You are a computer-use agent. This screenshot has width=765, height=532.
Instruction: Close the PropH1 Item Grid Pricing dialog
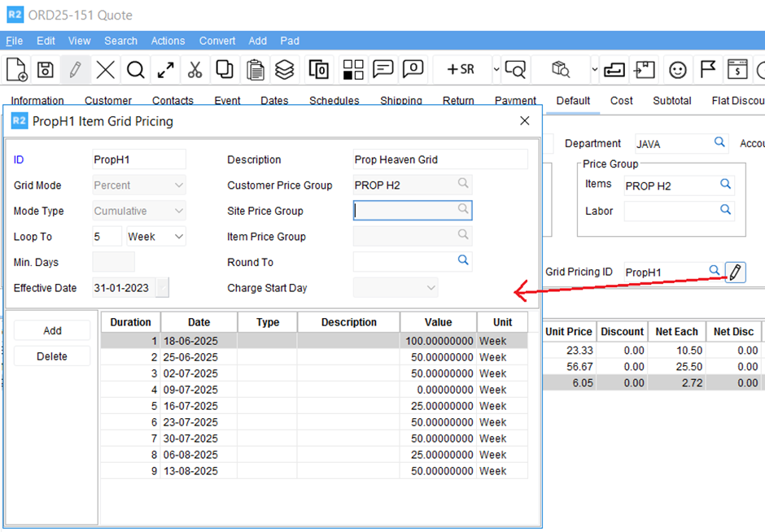pos(525,121)
